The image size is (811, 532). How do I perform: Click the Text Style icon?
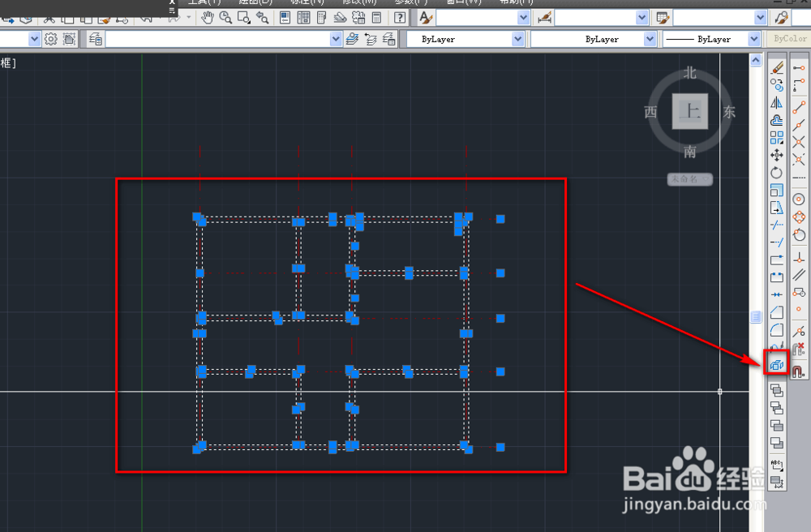click(426, 18)
